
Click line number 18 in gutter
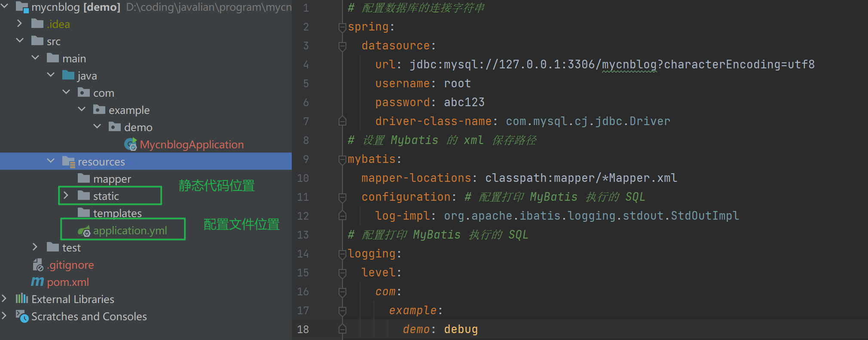point(303,329)
